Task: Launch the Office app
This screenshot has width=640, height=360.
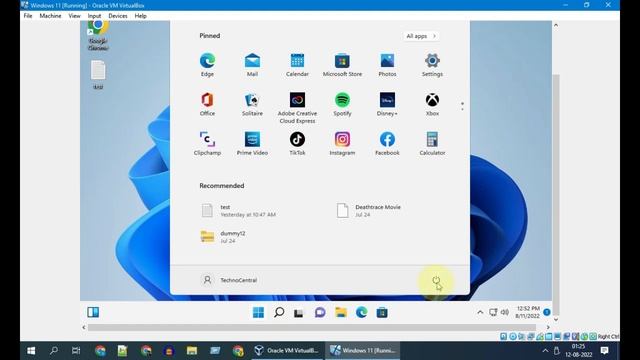Action: point(207,104)
